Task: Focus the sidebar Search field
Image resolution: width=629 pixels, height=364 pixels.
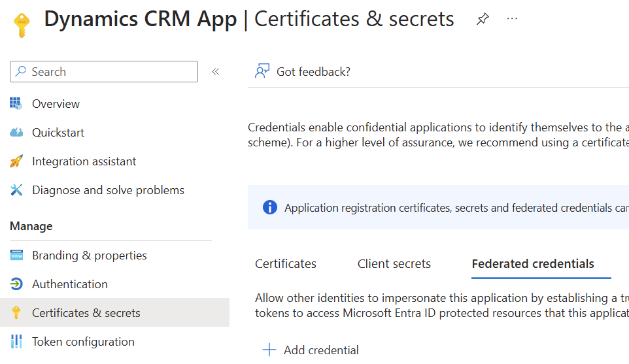Action: [x=104, y=72]
